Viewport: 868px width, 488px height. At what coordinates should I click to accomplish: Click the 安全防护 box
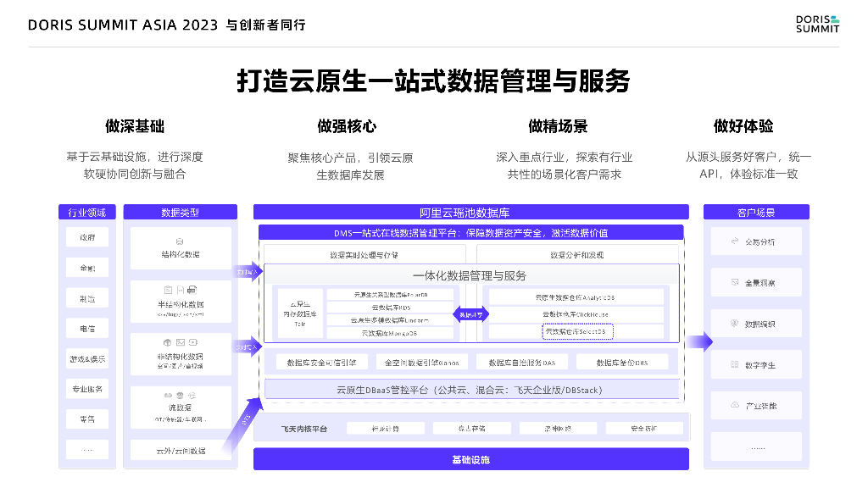(x=644, y=428)
